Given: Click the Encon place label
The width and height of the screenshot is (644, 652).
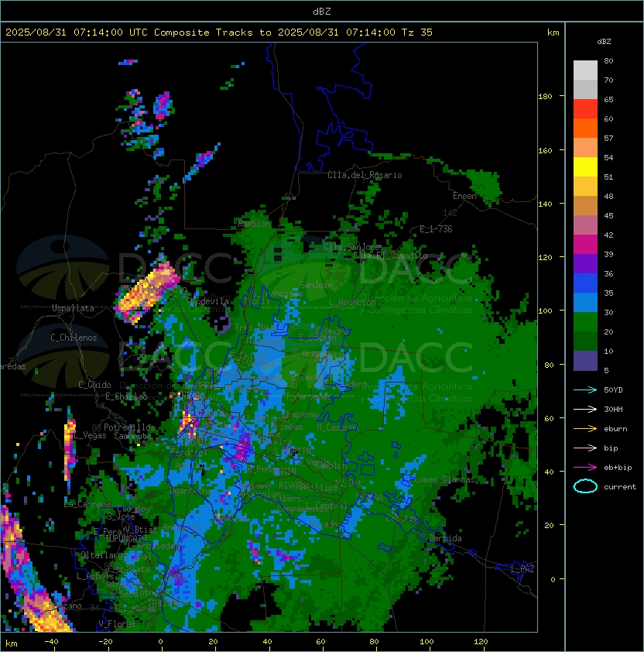Looking at the screenshot, I should point(464,196).
